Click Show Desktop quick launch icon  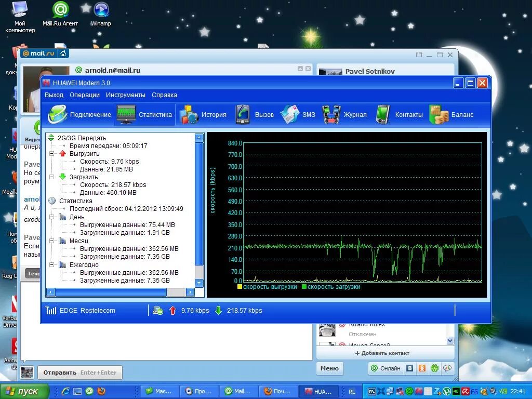tap(77, 392)
